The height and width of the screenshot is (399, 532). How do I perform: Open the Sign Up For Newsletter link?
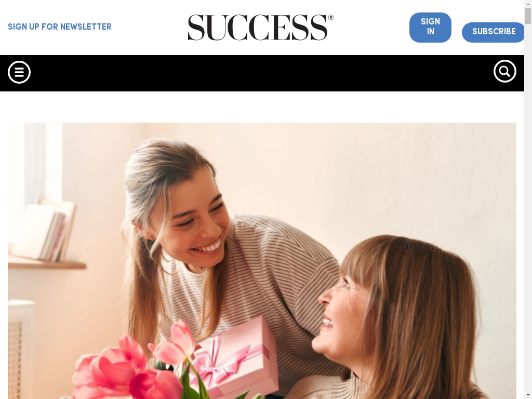tap(60, 27)
